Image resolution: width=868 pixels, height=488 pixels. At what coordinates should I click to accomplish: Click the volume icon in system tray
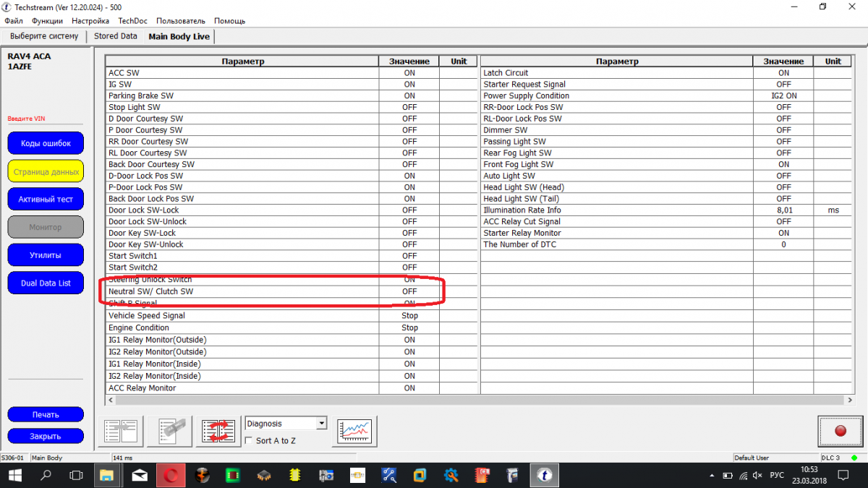pyautogui.click(x=756, y=475)
